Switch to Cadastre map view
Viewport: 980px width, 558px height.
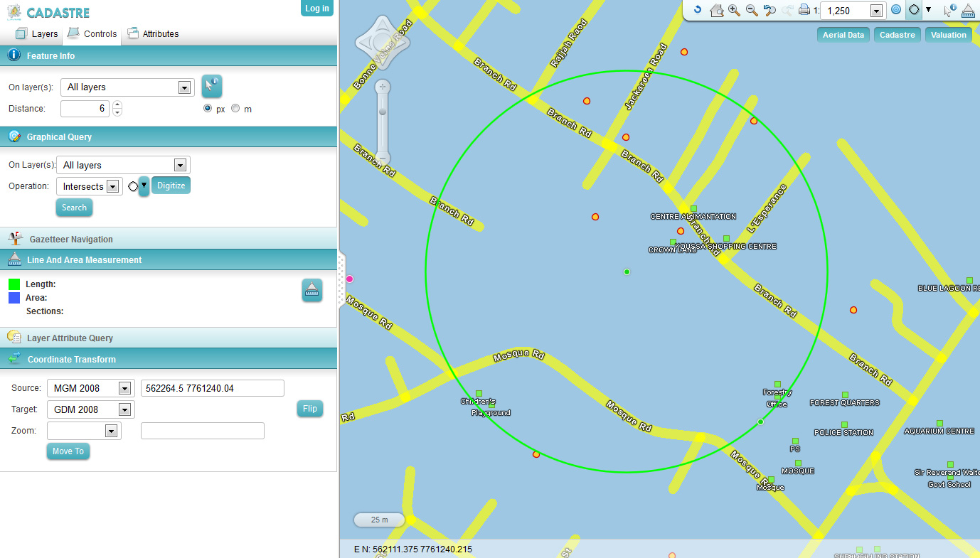(897, 35)
